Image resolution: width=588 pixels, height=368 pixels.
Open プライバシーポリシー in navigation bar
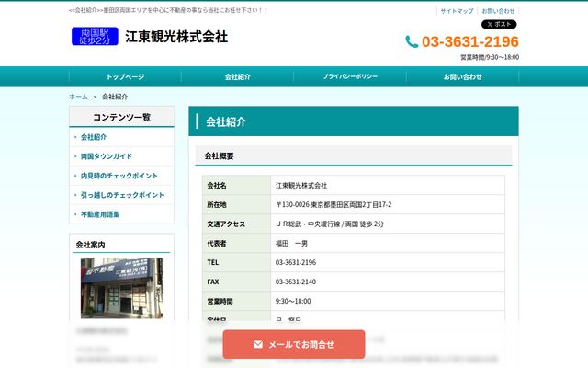350,76
